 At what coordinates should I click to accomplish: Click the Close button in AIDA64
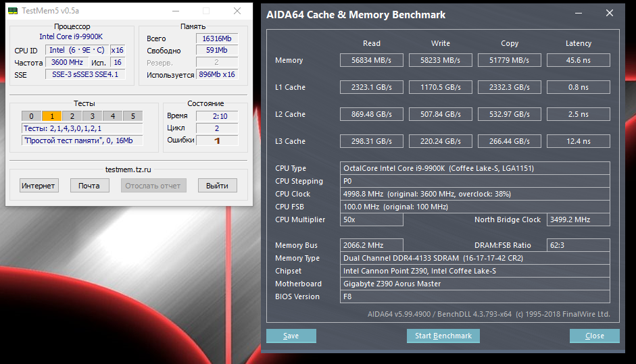(x=594, y=336)
